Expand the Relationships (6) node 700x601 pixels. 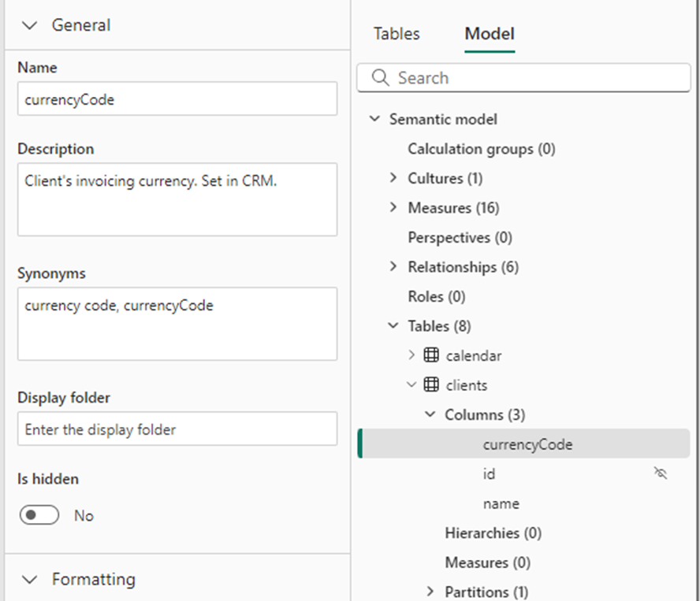pos(393,267)
